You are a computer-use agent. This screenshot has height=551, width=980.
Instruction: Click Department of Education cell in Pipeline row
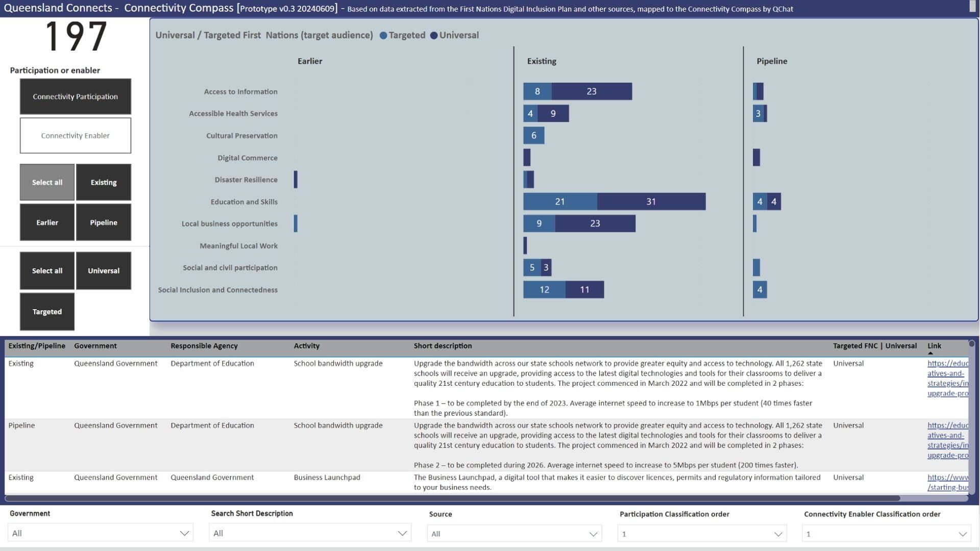pyautogui.click(x=212, y=425)
